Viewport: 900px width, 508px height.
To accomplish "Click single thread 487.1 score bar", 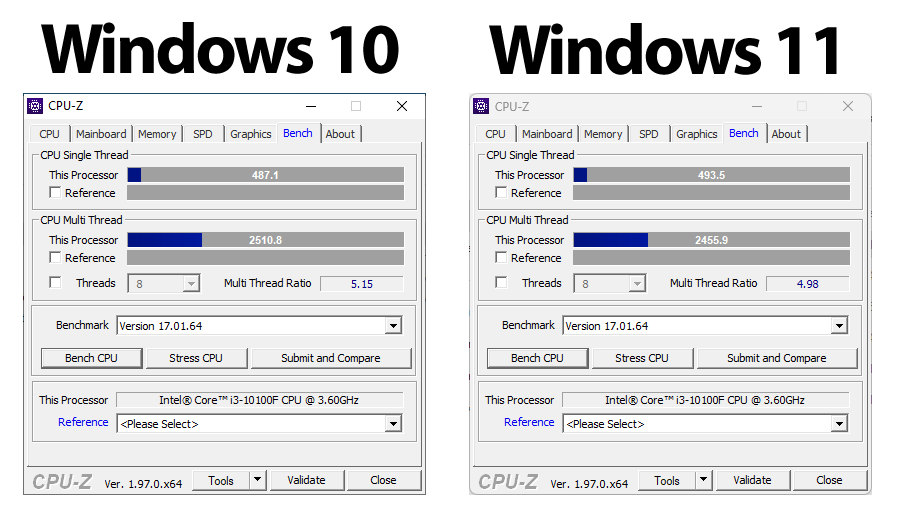I will tap(266, 174).
